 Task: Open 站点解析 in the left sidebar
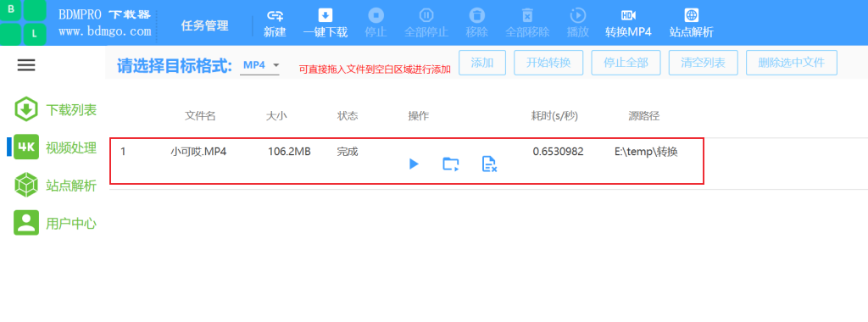tap(55, 186)
